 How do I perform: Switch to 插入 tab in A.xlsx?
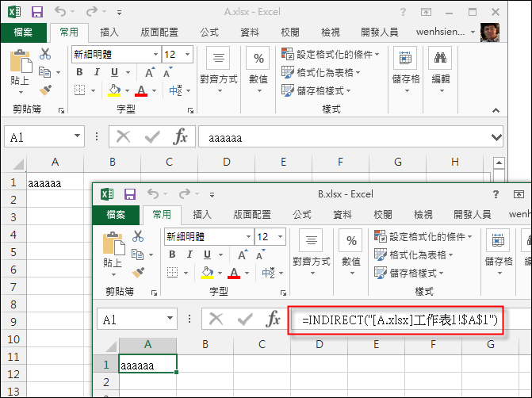click(109, 33)
